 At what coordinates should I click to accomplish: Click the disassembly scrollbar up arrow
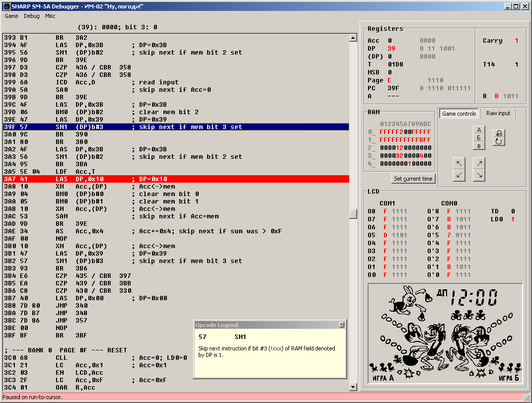(353, 38)
